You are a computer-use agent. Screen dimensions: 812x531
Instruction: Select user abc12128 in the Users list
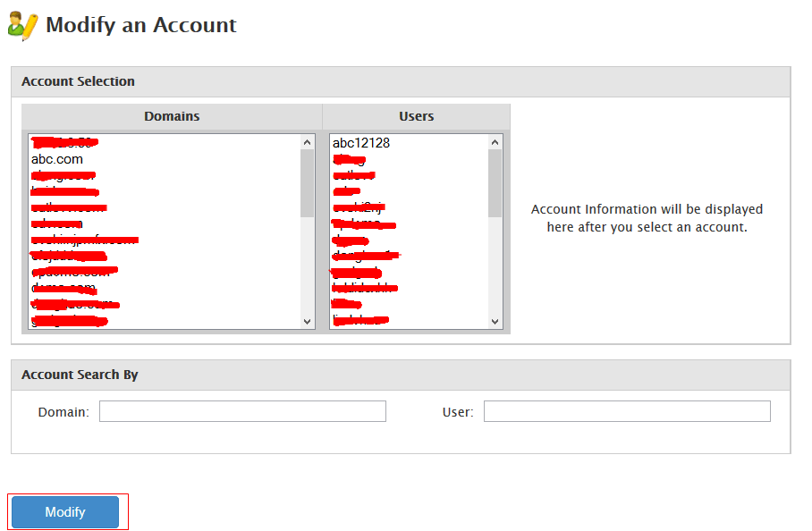[x=361, y=143]
